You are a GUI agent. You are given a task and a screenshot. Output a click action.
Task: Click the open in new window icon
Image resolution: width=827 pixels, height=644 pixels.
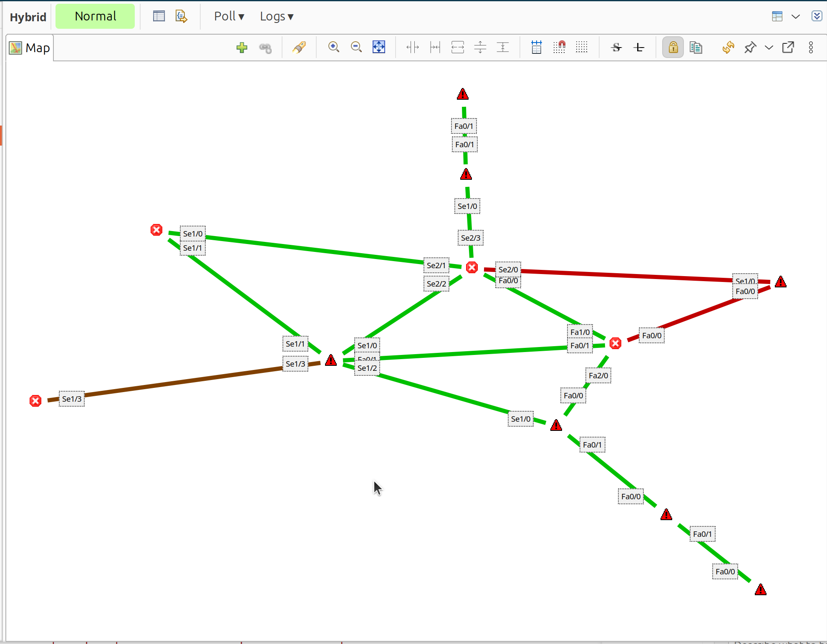tap(788, 48)
